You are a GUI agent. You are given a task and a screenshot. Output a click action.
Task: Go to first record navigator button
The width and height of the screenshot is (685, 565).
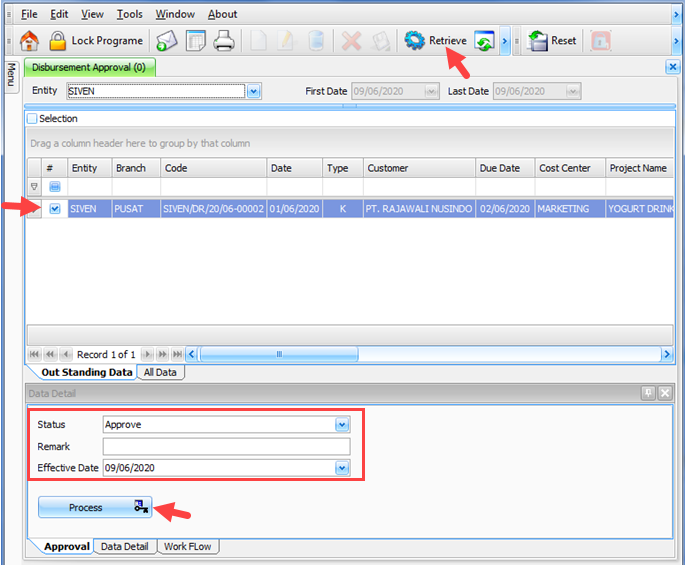pyautogui.click(x=35, y=354)
